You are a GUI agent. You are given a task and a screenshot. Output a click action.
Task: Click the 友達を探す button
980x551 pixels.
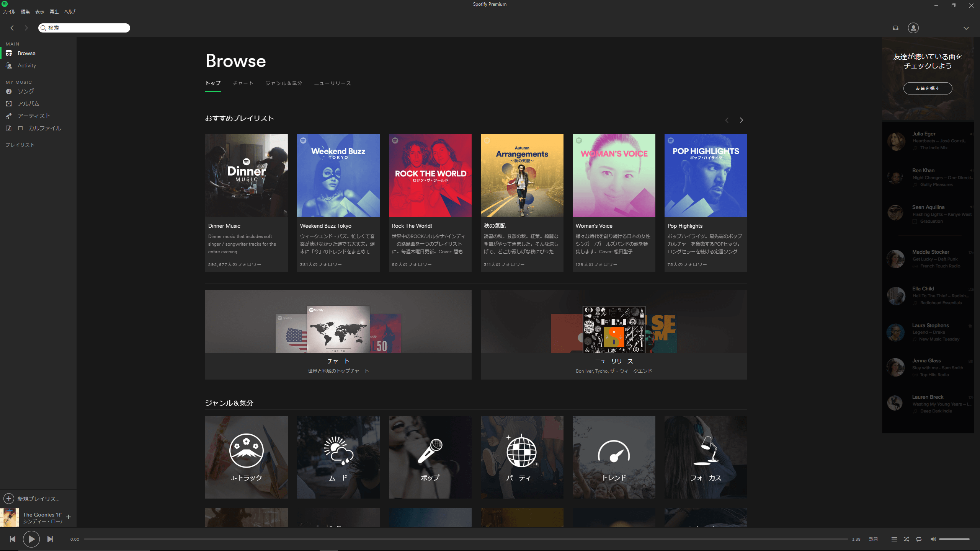point(928,88)
